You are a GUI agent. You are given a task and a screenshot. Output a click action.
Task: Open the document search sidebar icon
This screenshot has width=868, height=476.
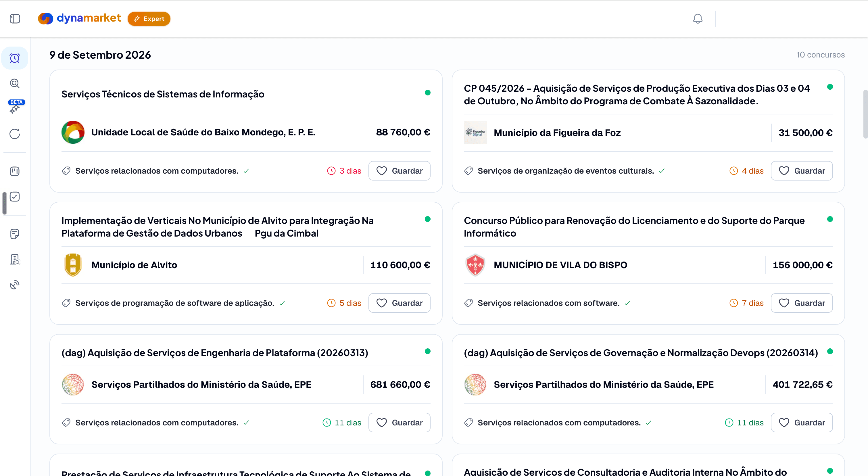14,259
